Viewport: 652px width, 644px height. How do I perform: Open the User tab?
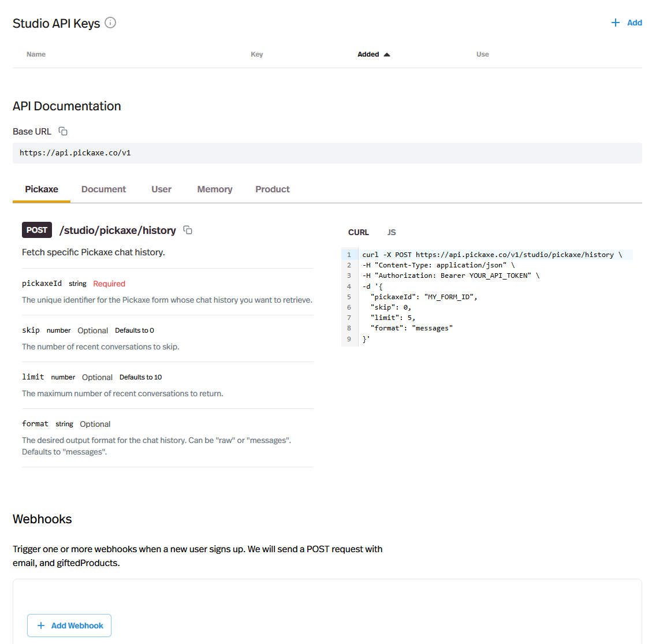click(161, 189)
